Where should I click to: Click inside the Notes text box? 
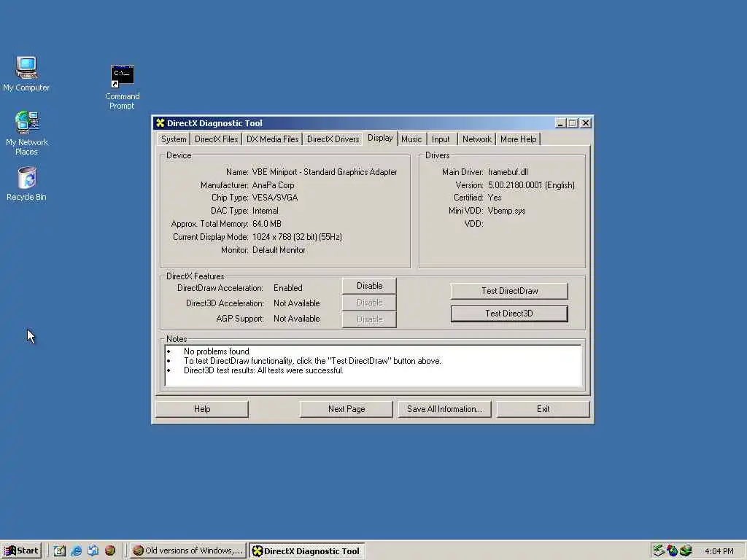click(373, 365)
